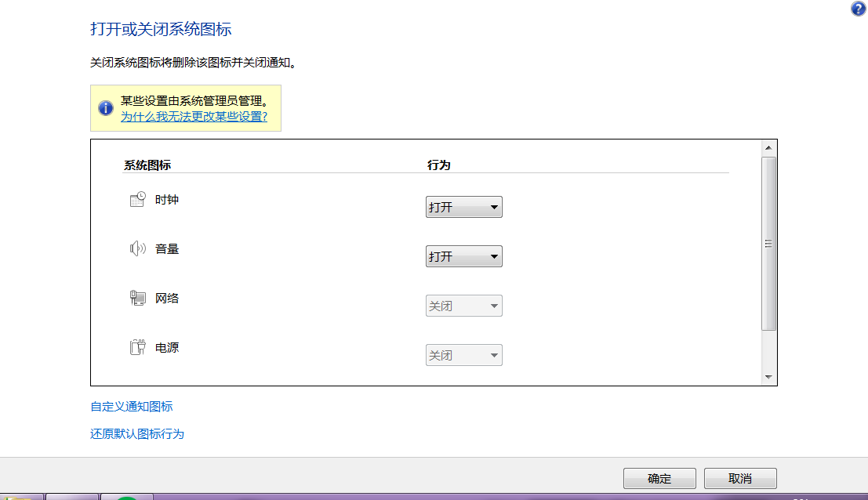Image resolution: width=868 pixels, height=500 pixels.
Task: Click the 还原默认图标行为 link
Action: click(x=137, y=434)
